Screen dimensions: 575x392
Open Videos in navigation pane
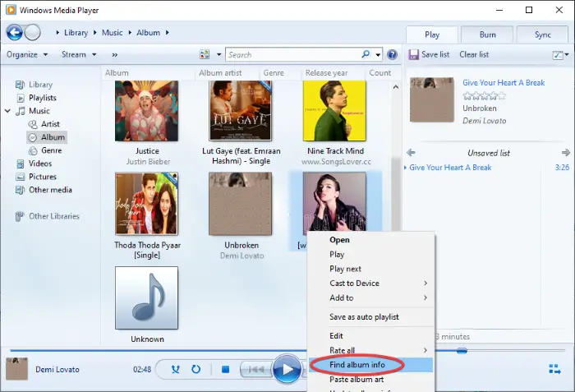coord(40,164)
